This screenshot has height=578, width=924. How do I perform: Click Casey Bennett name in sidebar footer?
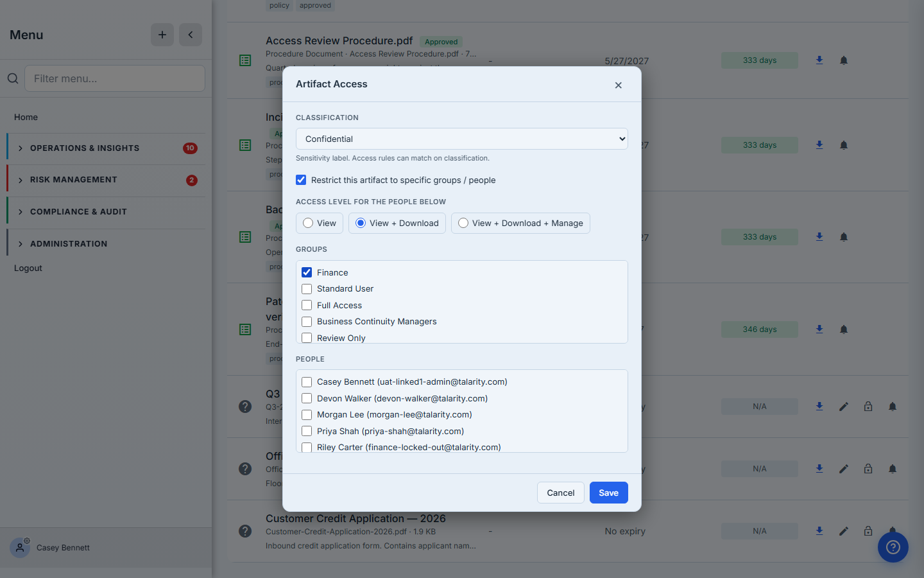click(x=63, y=548)
